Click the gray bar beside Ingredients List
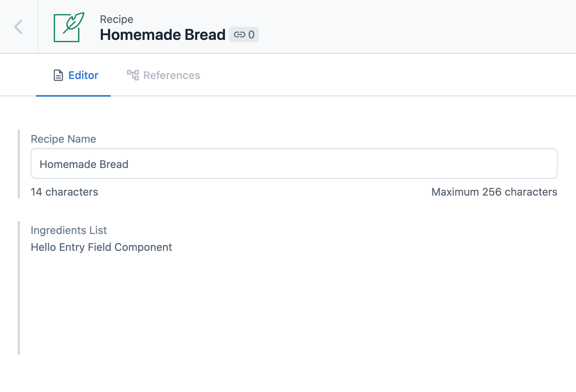576x392 pixels. click(x=19, y=288)
